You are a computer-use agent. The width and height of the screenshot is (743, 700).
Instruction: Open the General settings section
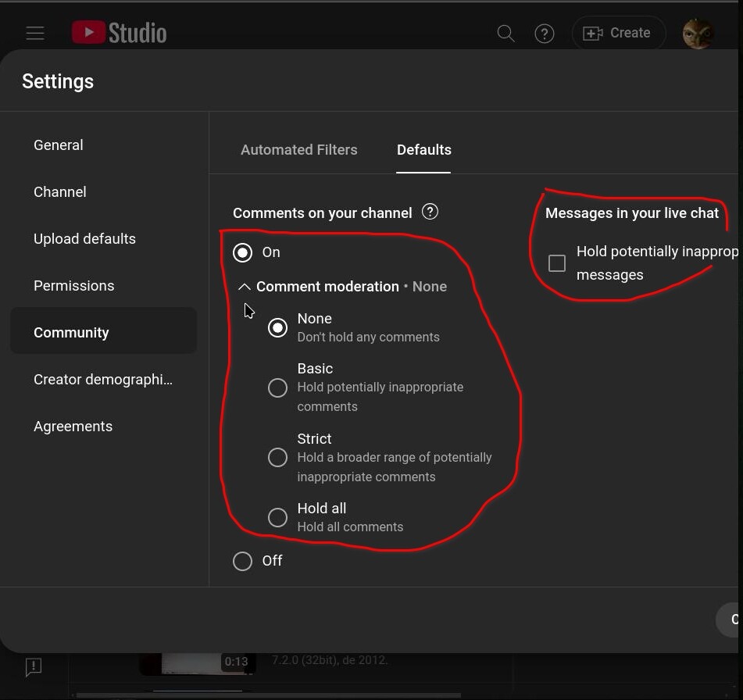click(x=59, y=145)
